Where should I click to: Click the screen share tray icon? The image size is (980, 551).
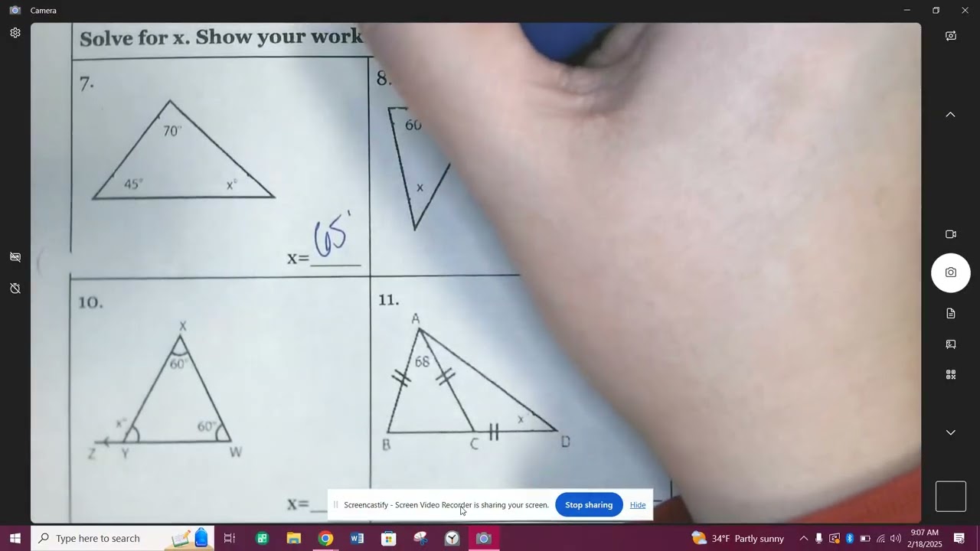[x=835, y=539]
